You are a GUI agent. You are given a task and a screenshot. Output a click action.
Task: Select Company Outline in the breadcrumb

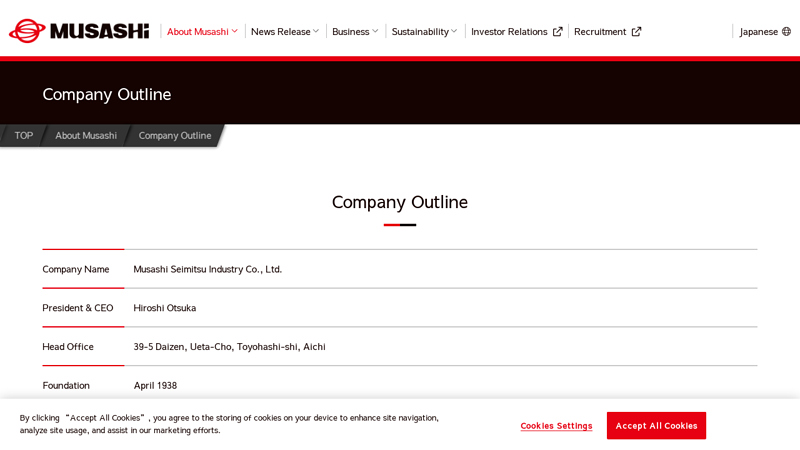175,136
